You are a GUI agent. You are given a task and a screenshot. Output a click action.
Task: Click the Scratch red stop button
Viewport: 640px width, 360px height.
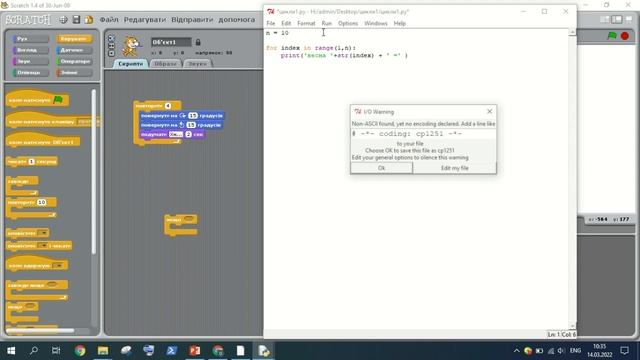(624, 36)
